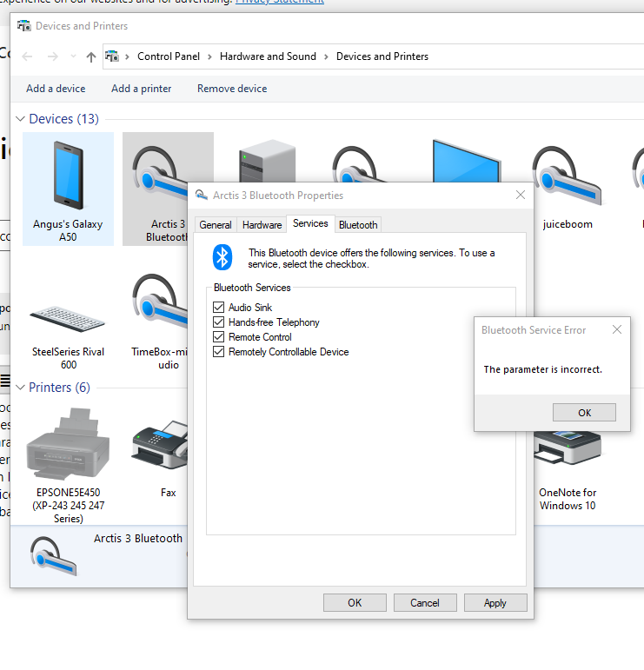The width and height of the screenshot is (644, 670).
Task: Navigate to Hardware and Sound breadcrumb
Action: (x=268, y=56)
